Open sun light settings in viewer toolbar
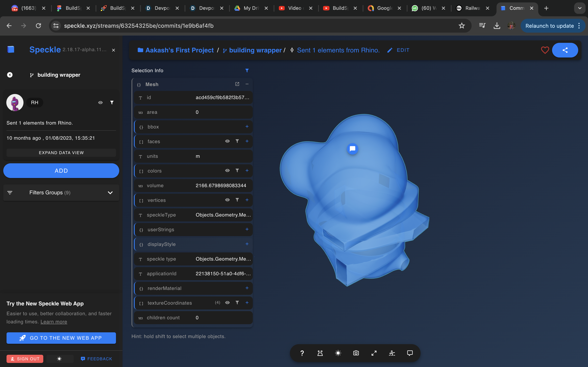Viewport: 588px width, 367px height. point(338,353)
